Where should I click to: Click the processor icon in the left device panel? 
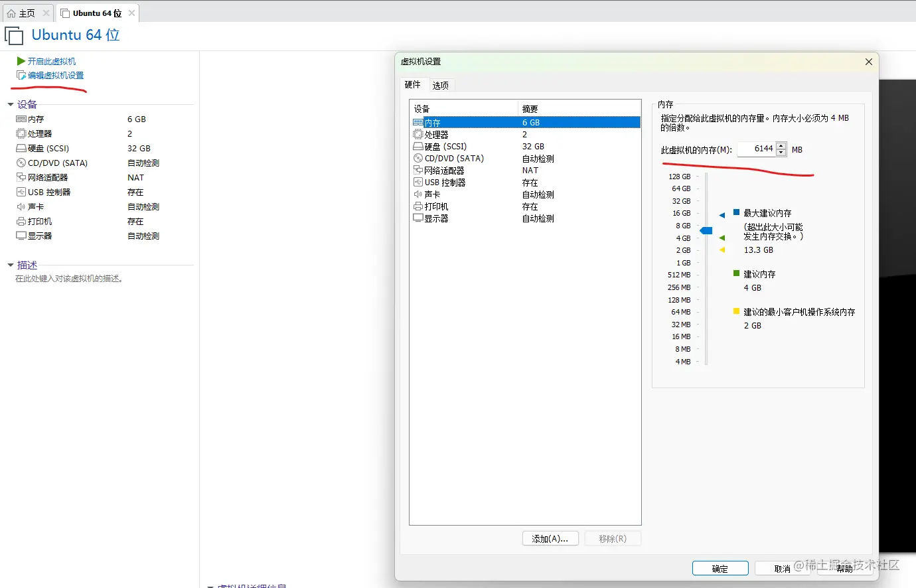pos(21,134)
